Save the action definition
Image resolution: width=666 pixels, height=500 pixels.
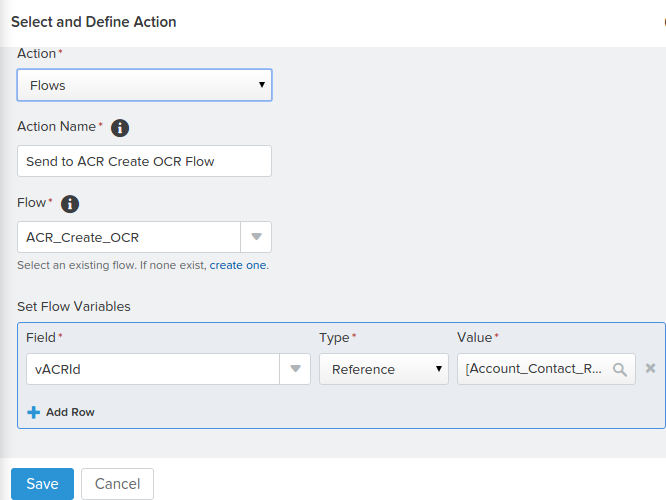point(42,484)
